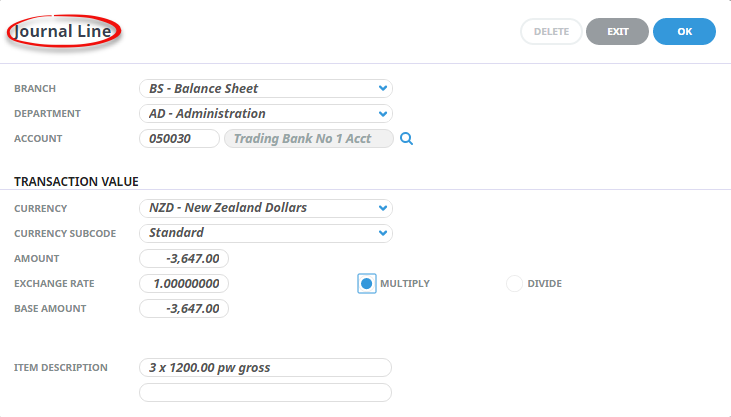Click the Multiply label text
The image size is (731, 417).
coord(405,284)
